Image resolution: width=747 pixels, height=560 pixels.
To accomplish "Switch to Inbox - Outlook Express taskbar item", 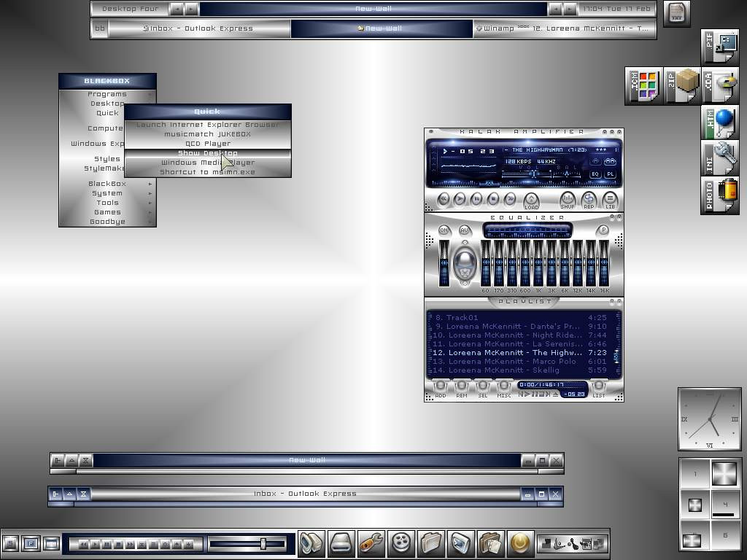I will 200,28.
